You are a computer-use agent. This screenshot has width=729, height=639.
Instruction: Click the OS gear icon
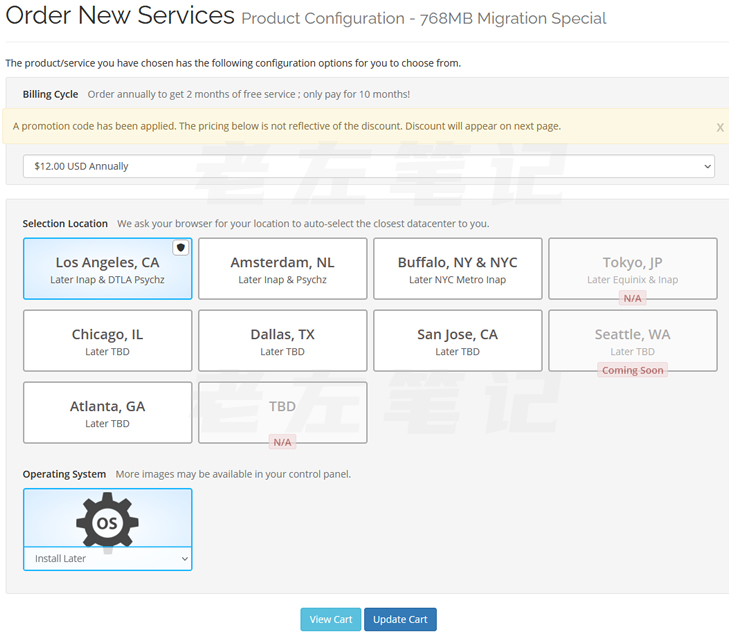pos(107,521)
